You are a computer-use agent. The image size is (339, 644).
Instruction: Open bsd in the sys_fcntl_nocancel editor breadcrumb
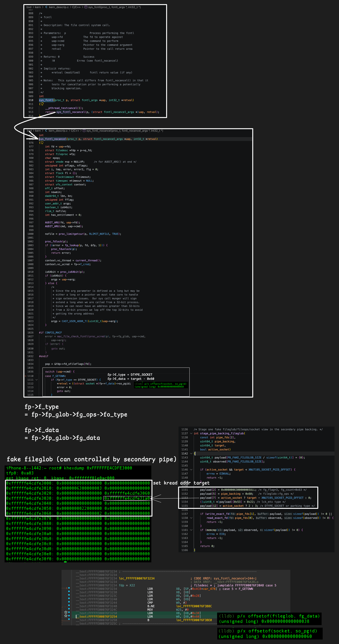29,130
